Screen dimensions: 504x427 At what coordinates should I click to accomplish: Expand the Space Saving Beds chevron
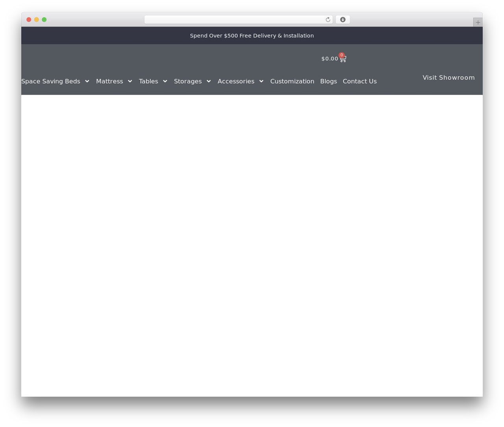(x=87, y=81)
